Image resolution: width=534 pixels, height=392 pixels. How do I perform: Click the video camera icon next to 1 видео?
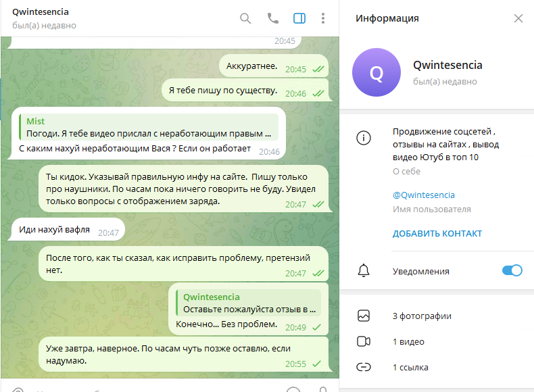click(x=364, y=341)
